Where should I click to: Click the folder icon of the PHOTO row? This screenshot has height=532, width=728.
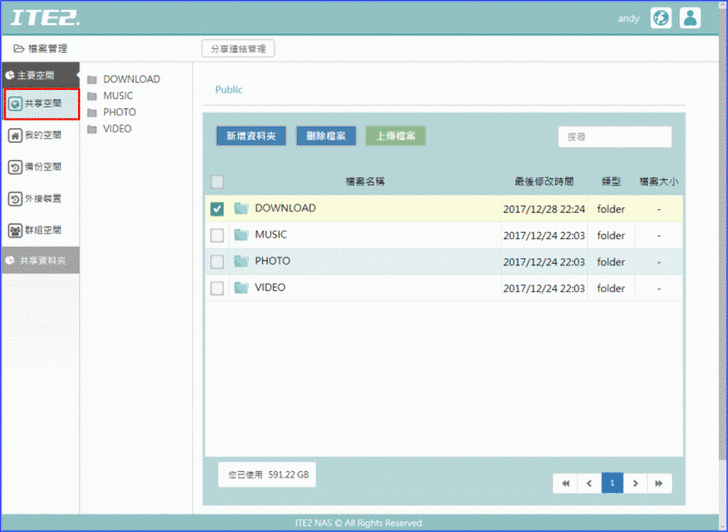pyautogui.click(x=241, y=261)
